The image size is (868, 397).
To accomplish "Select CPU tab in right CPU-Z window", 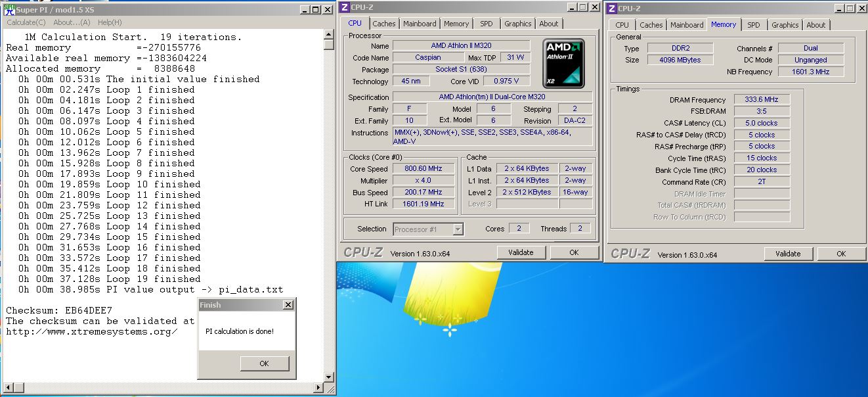I will point(622,25).
